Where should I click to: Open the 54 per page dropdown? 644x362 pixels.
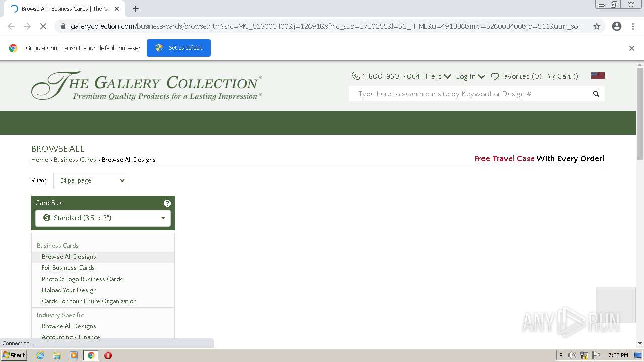(x=90, y=180)
